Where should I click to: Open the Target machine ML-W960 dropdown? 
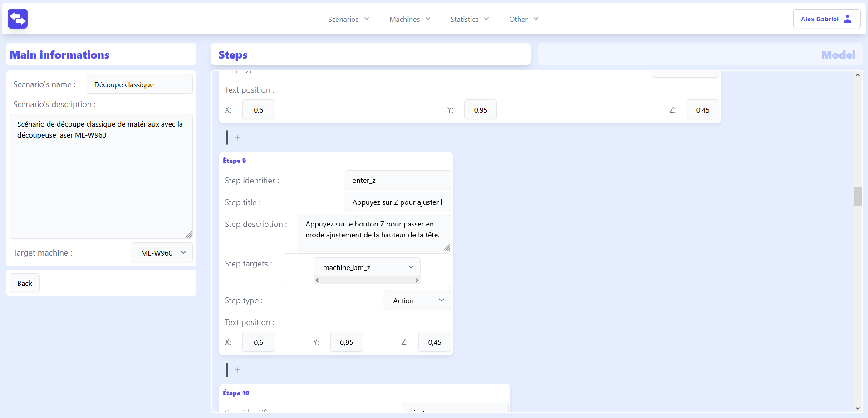(x=162, y=253)
